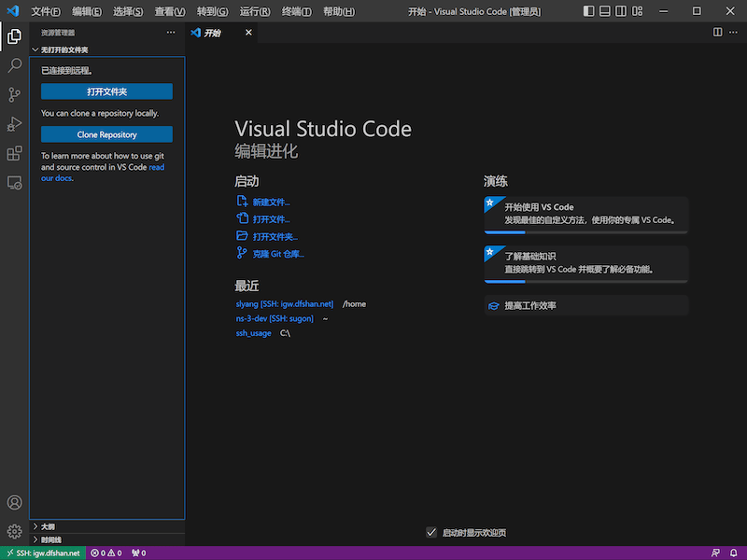The height and width of the screenshot is (560, 747).
Task: Open the Search view icon
Action: point(14,65)
